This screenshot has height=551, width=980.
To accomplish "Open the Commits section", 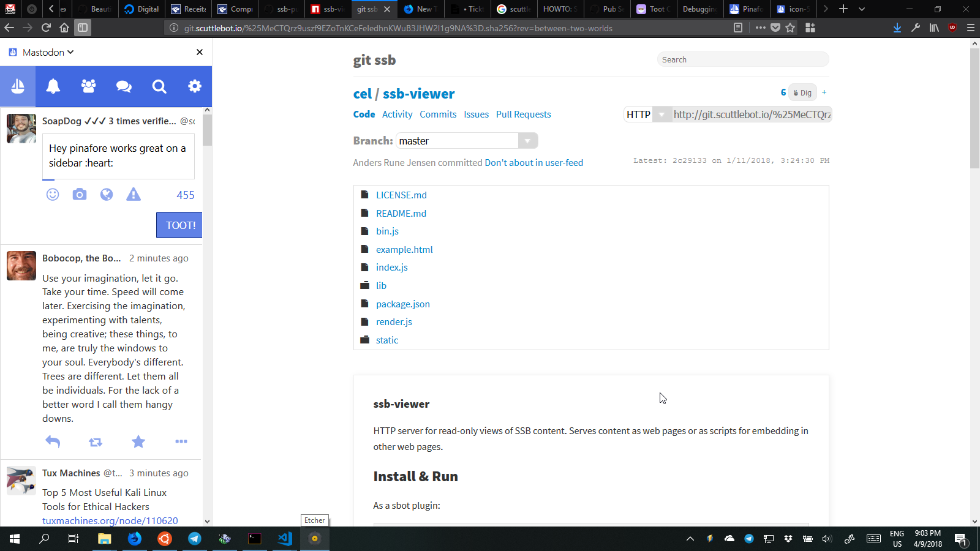I will tap(438, 114).
